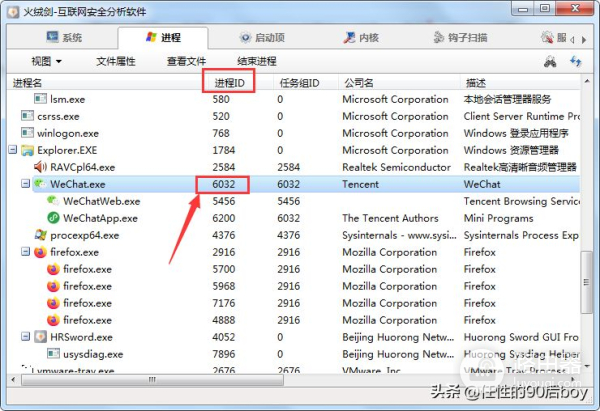Click 'Tencent Browsing Service' description cell
The height and width of the screenshot is (411, 600).
pos(521,201)
